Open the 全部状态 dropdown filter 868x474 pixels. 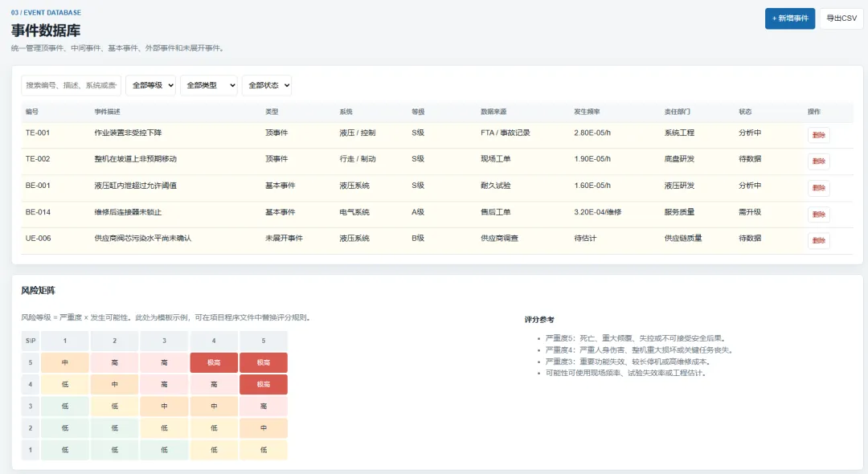267,85
